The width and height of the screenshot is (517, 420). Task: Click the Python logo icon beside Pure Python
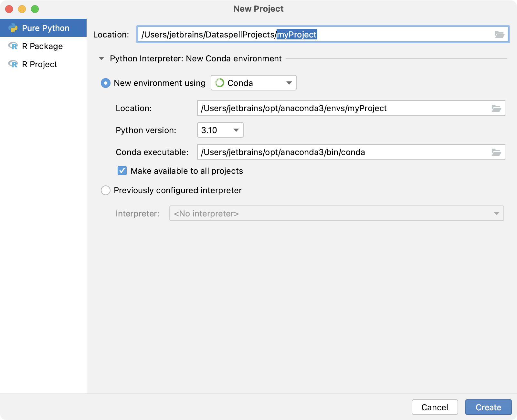click(13, 28)
